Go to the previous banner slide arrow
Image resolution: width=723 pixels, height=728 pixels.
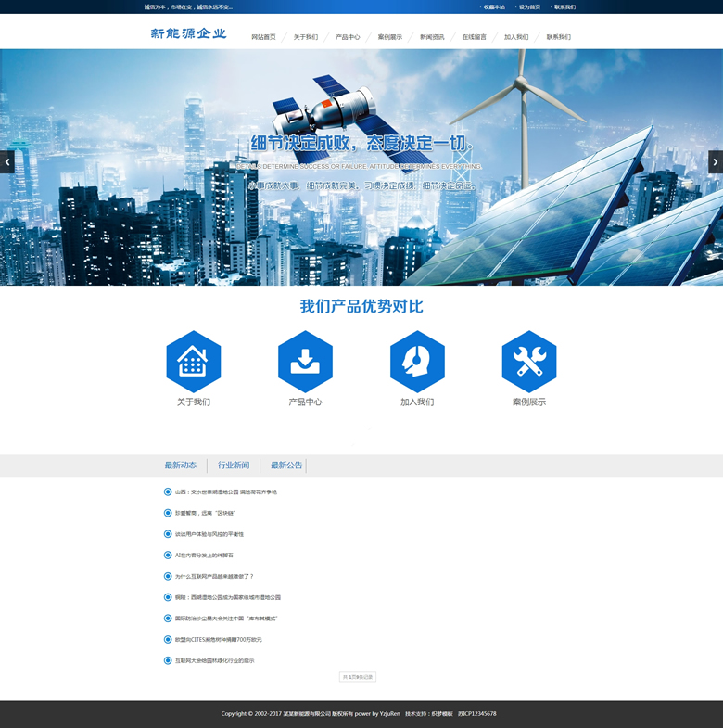[7, 161]
